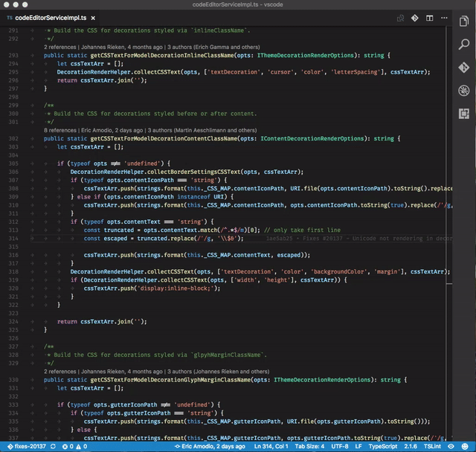Open the Debug view

pyautogui.click(x=463, y=90)
